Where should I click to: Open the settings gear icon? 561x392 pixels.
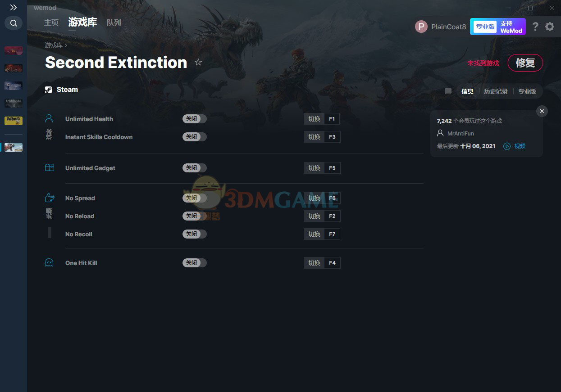(x=550, y=27)
